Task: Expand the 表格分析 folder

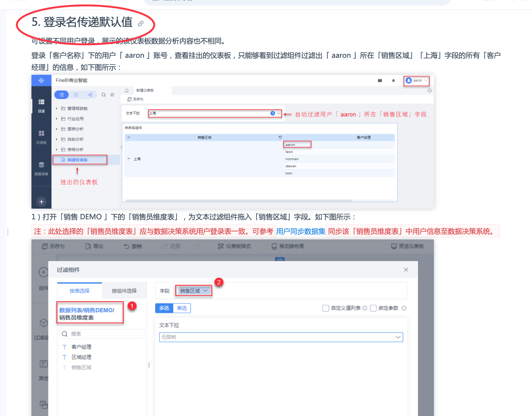Action: [57, 150]
